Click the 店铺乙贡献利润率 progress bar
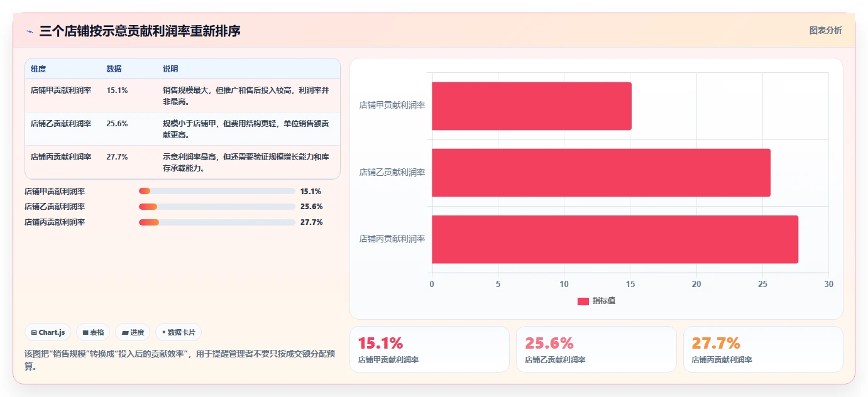Screen dimensions: 868x397 [x=217, y=207]
